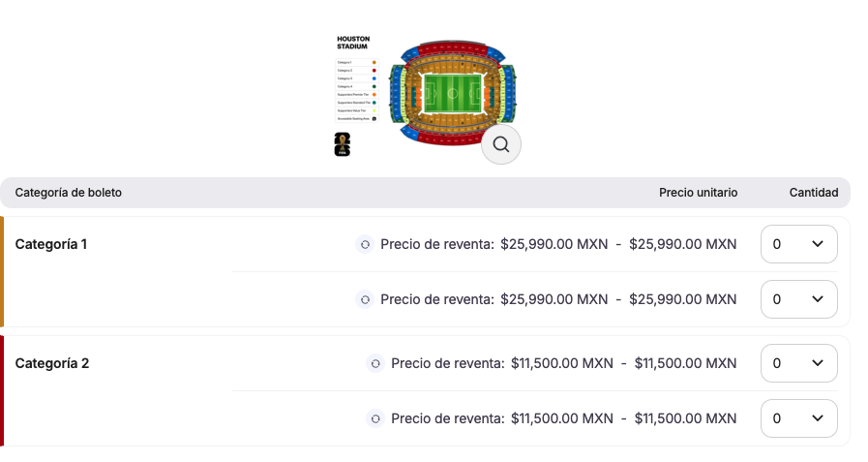The width and height of the screenshot is (868, 462).
Task: Click the Precio unitario column header
Action: point(698,193)
